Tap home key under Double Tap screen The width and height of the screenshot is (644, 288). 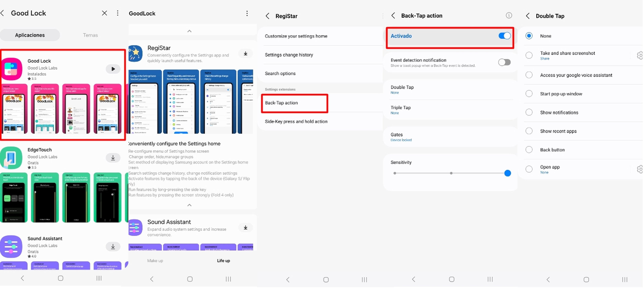coord(586,279)
